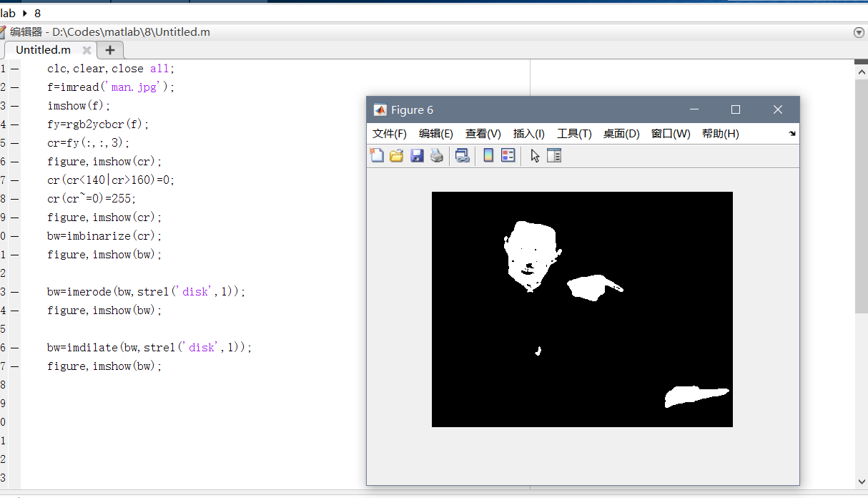Image resolution: width=868 pixels, height=498 pixels.
Task: Toggle breakpoint dash on the imerode line
Action: click(14, 291)
